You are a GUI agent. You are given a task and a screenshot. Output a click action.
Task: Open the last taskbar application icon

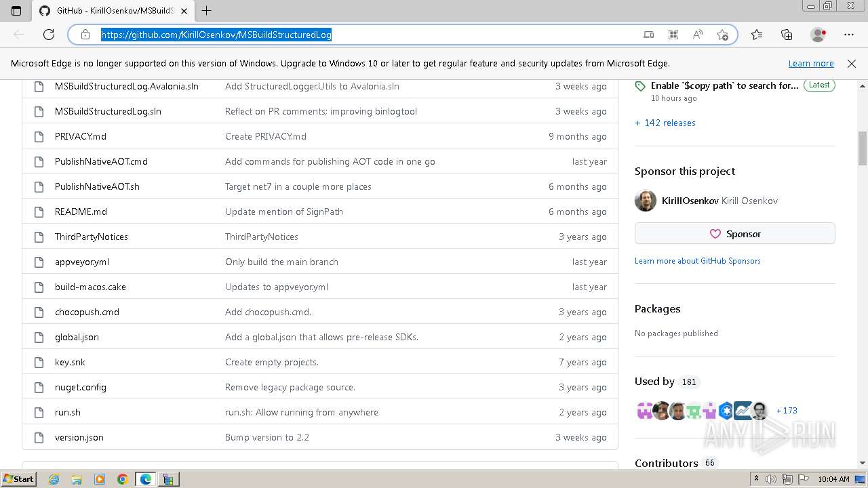168,479
